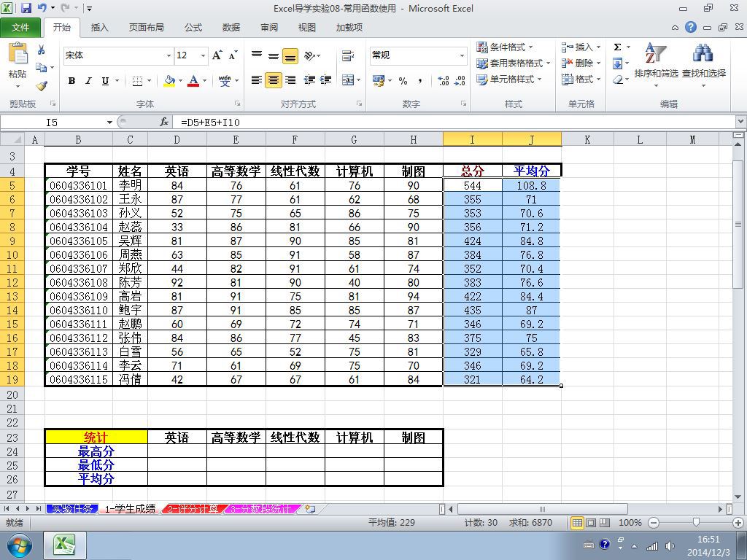Screen dimensions: 747x560
Task: Click the Increase Indent icon
Action: [x=325, y=80]
